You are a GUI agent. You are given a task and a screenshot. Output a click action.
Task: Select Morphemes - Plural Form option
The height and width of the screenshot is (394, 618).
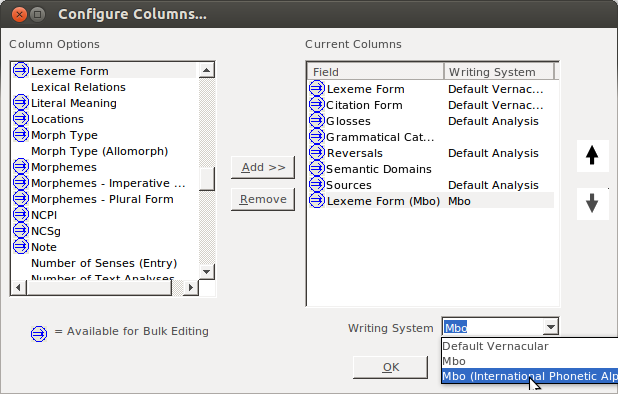[x=102, y=199]
